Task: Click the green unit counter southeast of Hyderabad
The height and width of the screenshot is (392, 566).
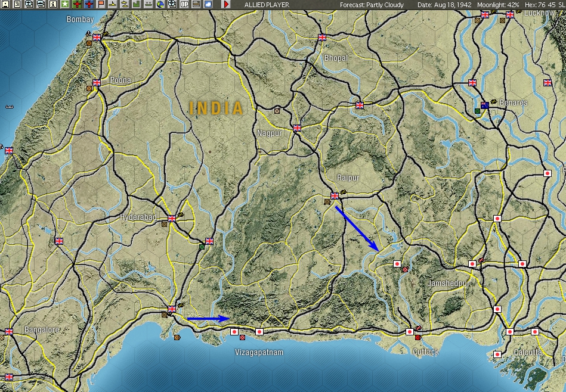Action: coord(202,247)
